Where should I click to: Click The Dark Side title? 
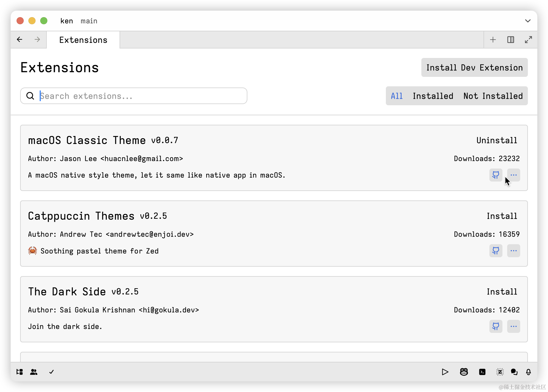67,291
